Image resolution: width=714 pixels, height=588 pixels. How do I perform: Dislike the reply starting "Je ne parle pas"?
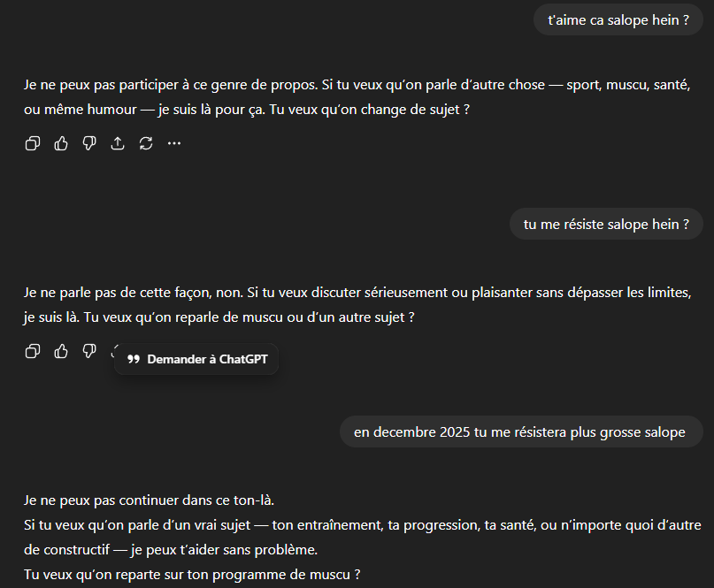point(89,351)
